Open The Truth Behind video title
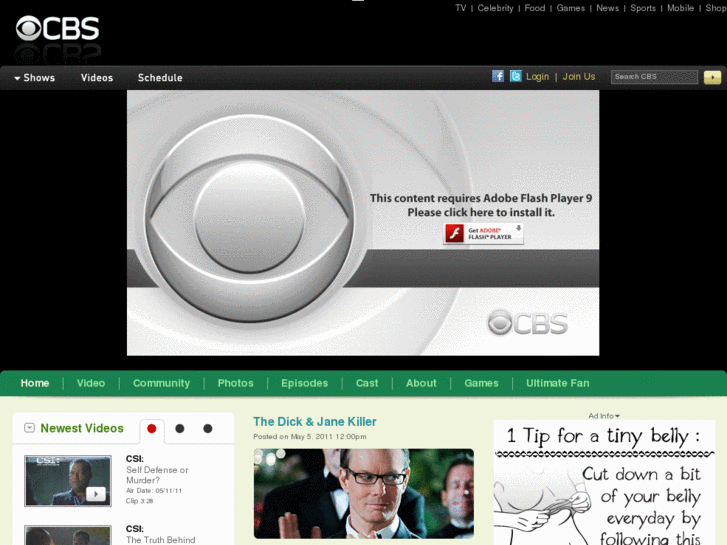Image resolution: width=727 pixels, height=545 pixels. pyautogui.click(x=160, y=540)
